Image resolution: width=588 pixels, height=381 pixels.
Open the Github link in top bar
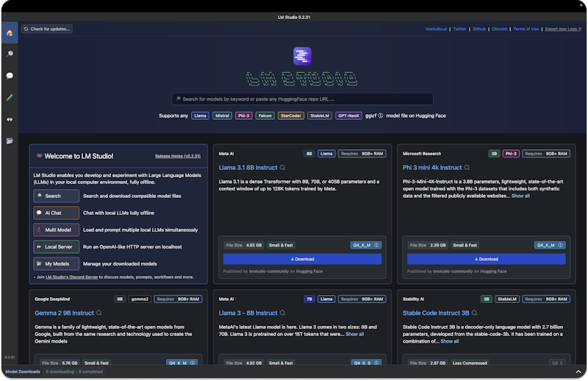(x=479, y=29)
